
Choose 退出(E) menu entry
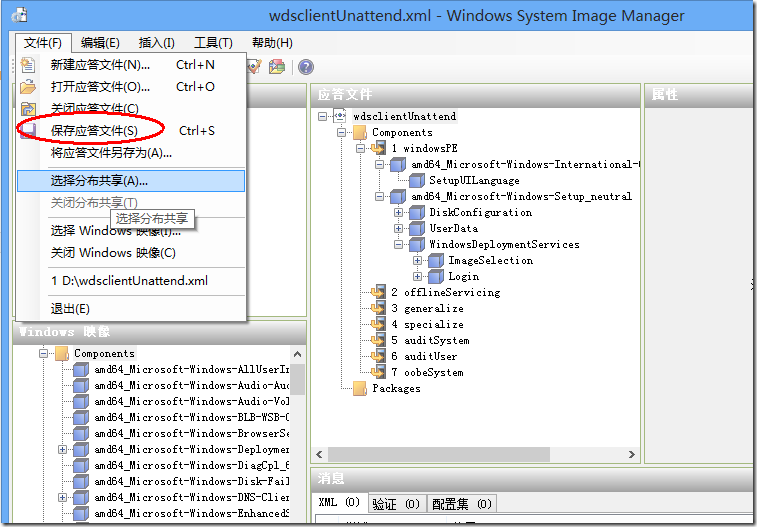point(131,309)
